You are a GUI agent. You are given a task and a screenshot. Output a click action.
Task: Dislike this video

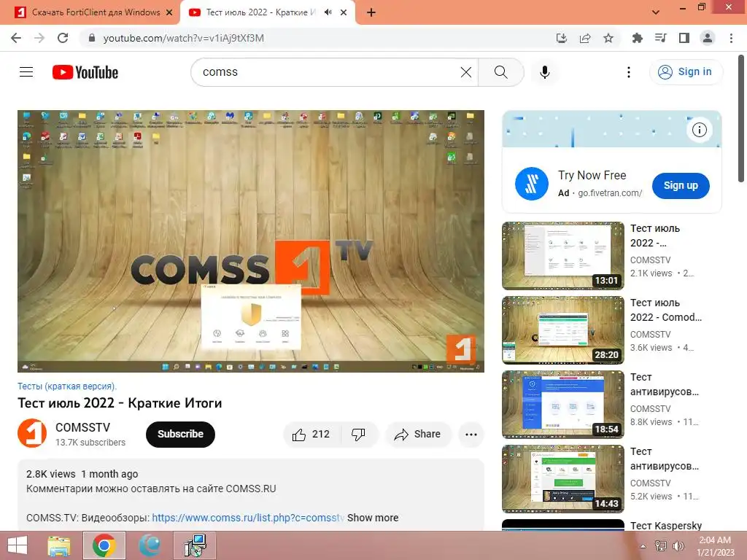(358, 435)
